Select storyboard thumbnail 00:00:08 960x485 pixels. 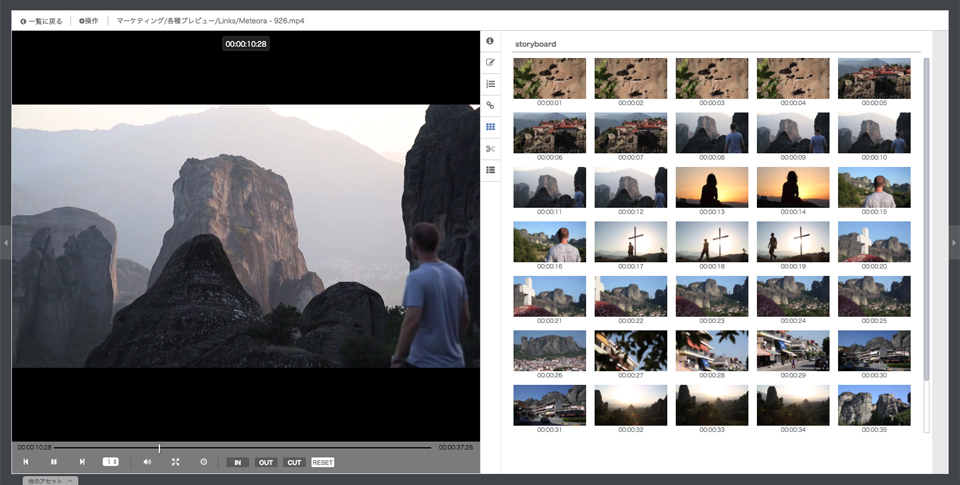point(712,133)
